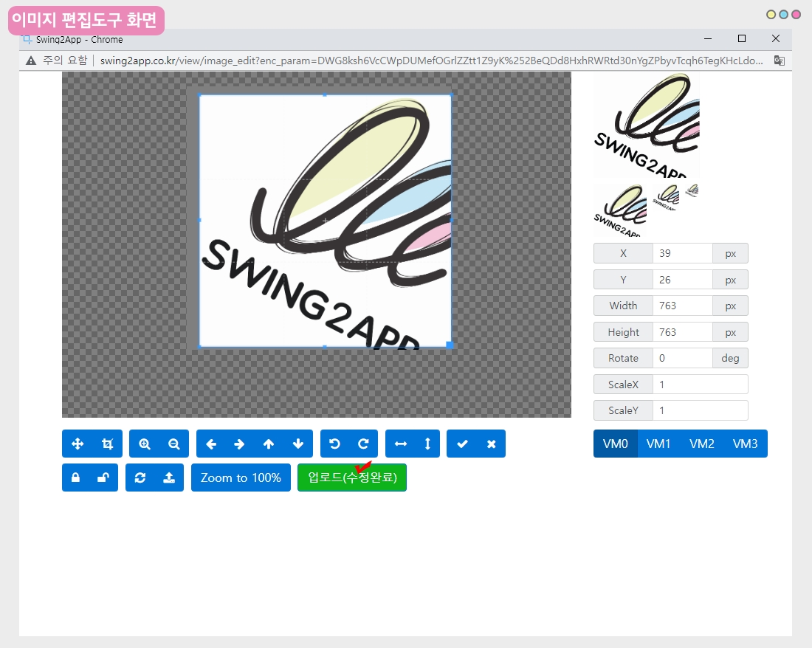
Task: Open the Chrome translate icon
Action: click(779, 61)
